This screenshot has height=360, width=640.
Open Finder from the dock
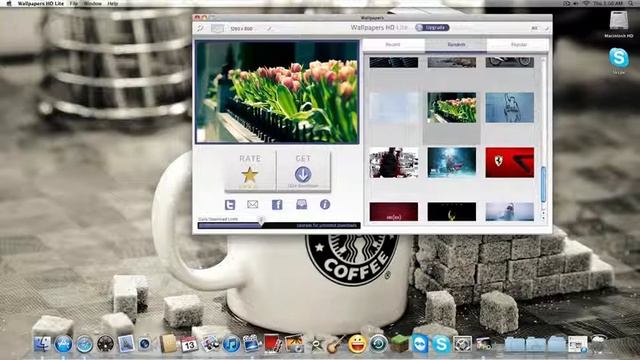(x=42, y=344)
